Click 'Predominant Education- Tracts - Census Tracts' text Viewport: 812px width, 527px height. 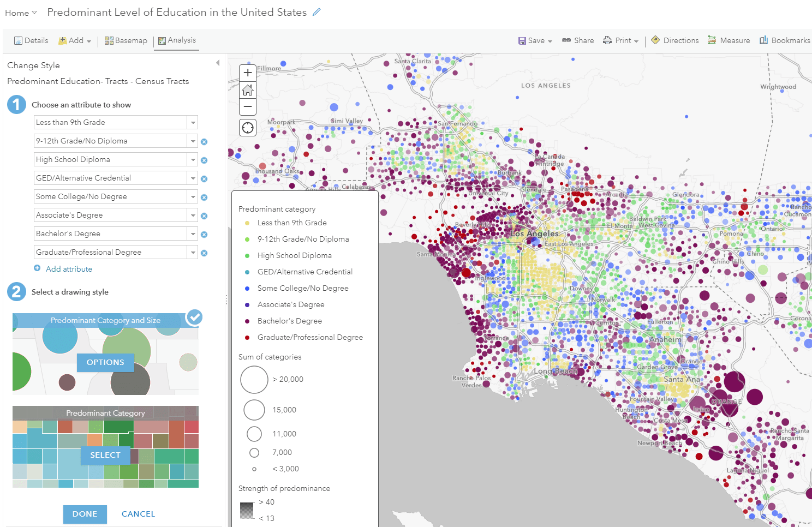98,81
